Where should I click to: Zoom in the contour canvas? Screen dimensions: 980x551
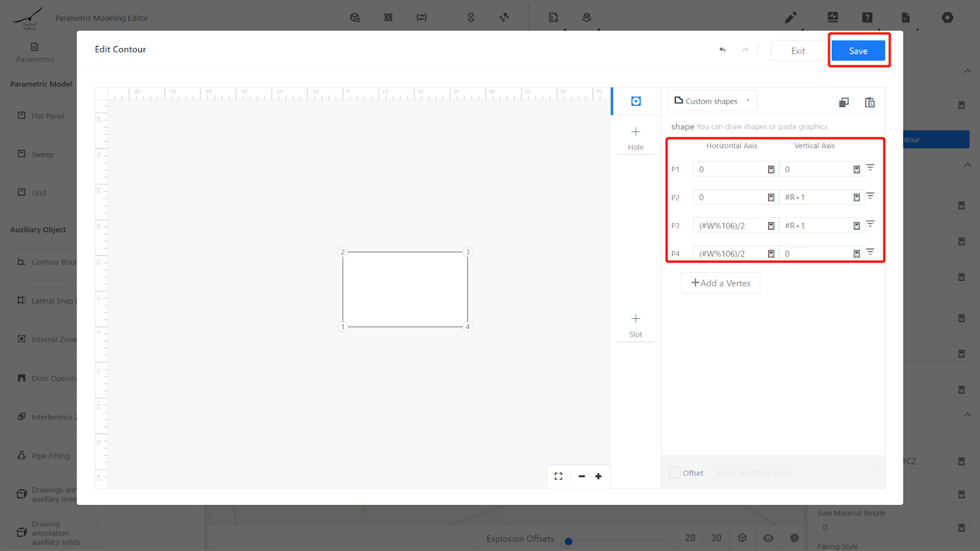[x=598, y=476]
